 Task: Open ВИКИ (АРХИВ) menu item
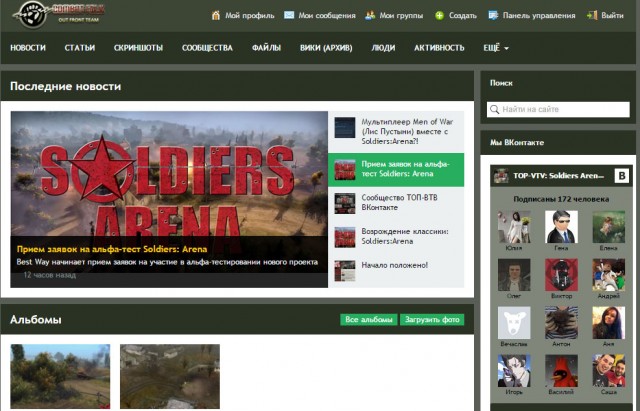pos(326,48)
